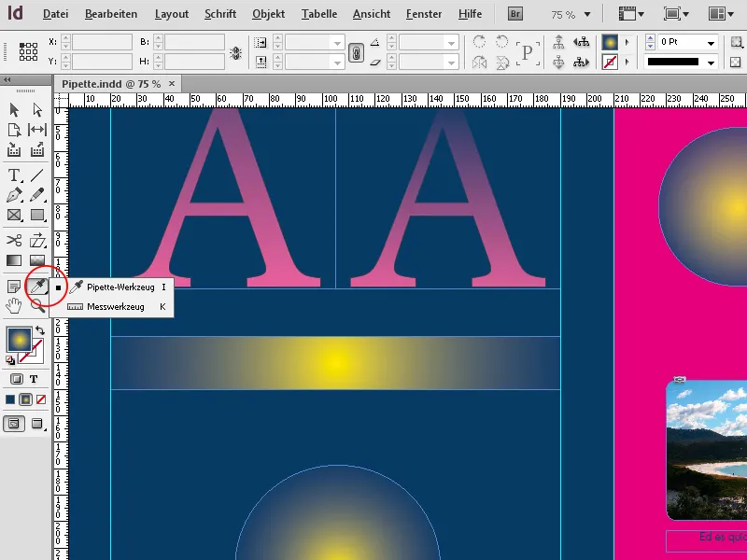
Task: Open Datei menu
Action: (55, 14)
